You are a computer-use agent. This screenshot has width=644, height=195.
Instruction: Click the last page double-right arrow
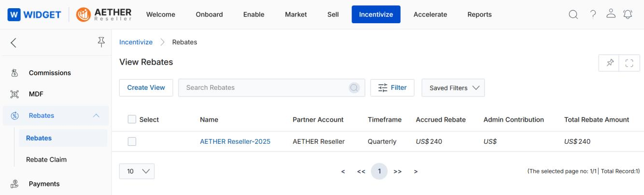[398, 171]
